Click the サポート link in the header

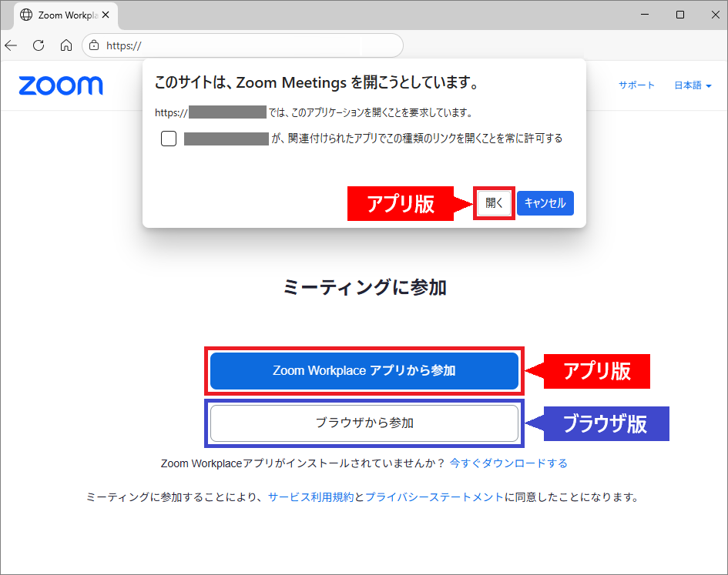(x=636, y=85)
